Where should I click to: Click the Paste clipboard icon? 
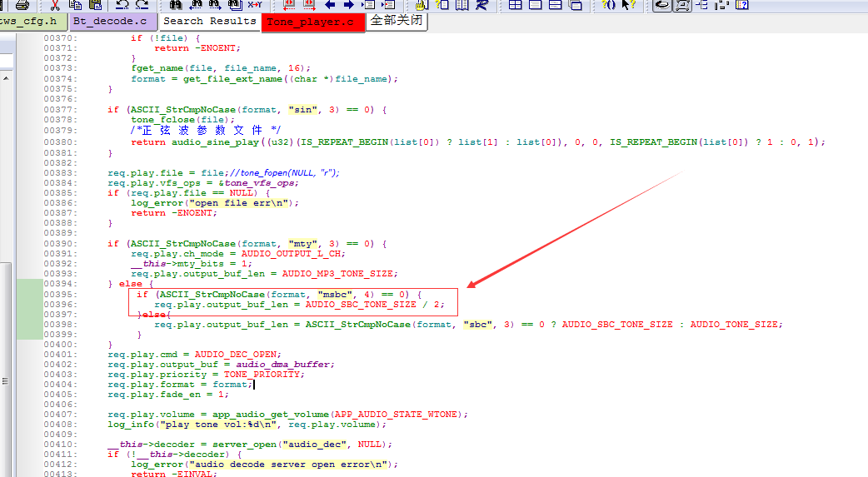(x=96, y=5)
